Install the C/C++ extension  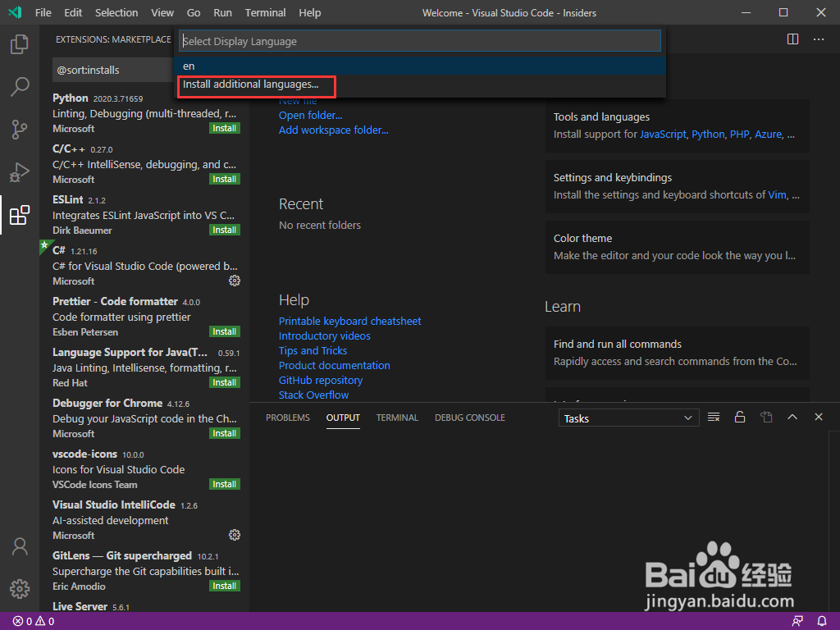(x=225, y=179)
